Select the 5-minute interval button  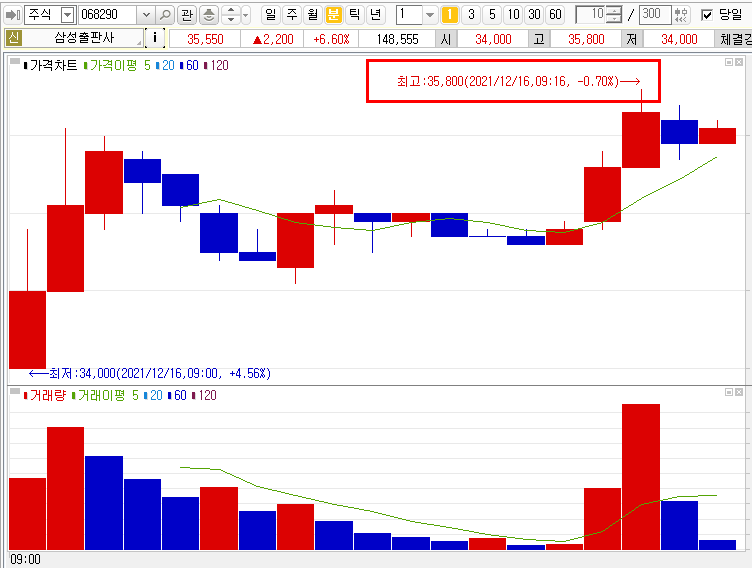tap(492, 15)
